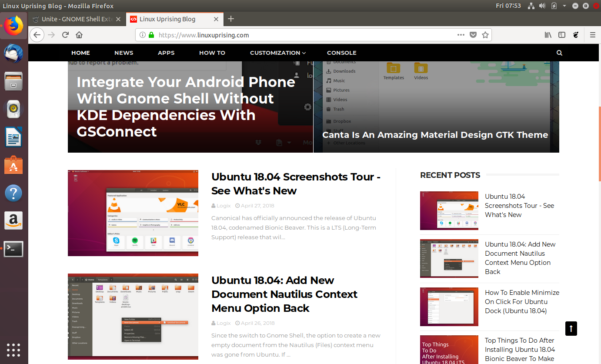Open clock showing Fri 07:53
The width and height of the screenshot is (601, 364).
(x=508, y=6)
